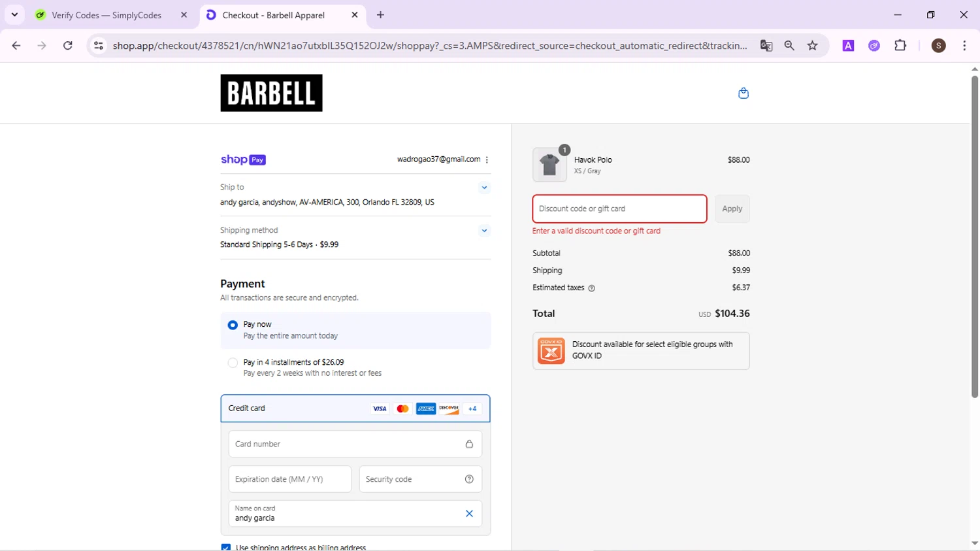Screen dimensions: 980x551
Task: Open account options next to email address
Action: point(487,159)
